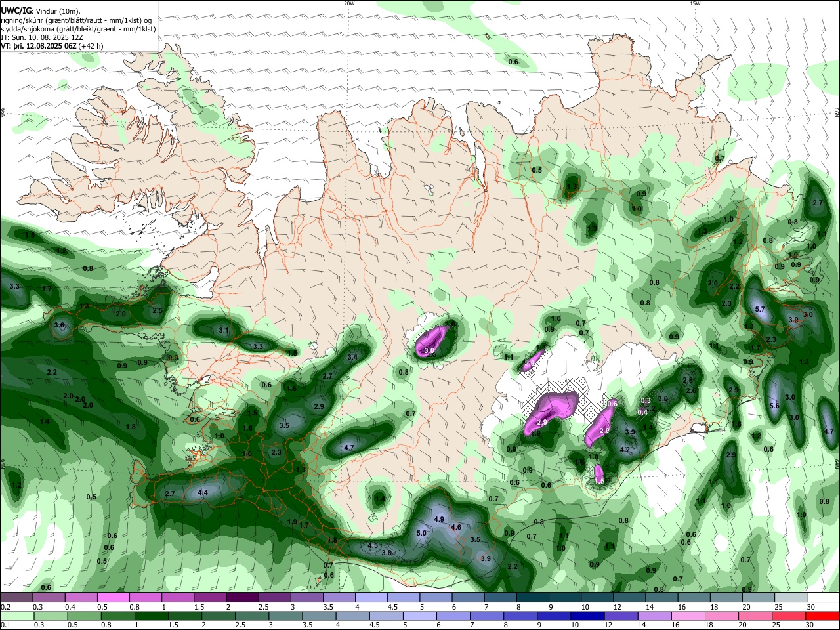
Task: Select the white 30 mm snow legend swatch
Action: [823, 597]
